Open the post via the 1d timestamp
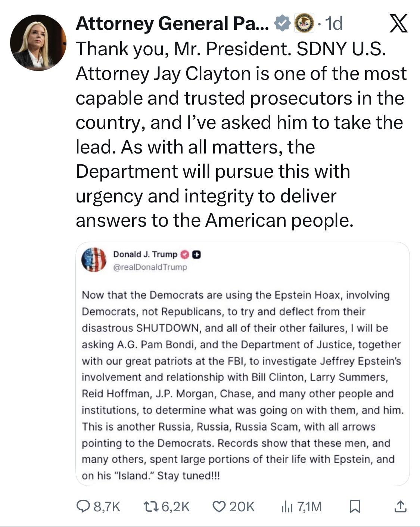 tap(334, 24)
